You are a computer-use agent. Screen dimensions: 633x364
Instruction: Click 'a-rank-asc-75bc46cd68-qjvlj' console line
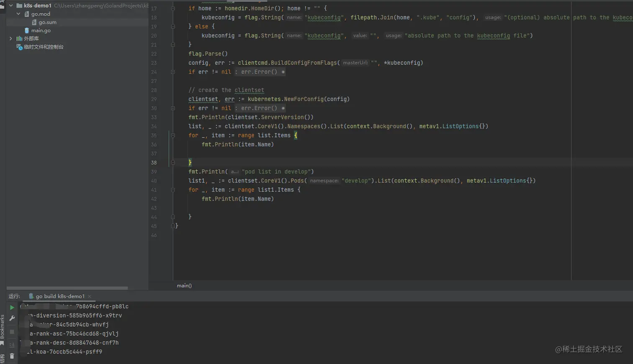(74, 334)
